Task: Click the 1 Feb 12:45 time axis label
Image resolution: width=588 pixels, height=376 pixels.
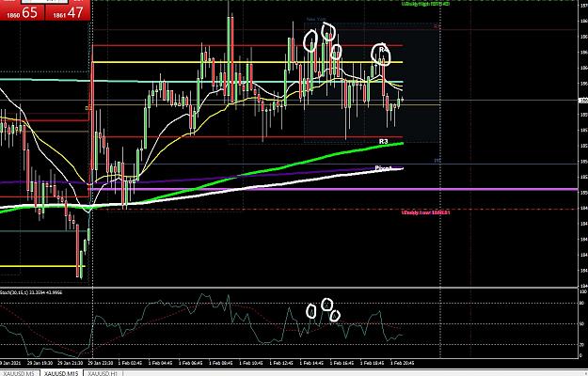Action: 281,363
